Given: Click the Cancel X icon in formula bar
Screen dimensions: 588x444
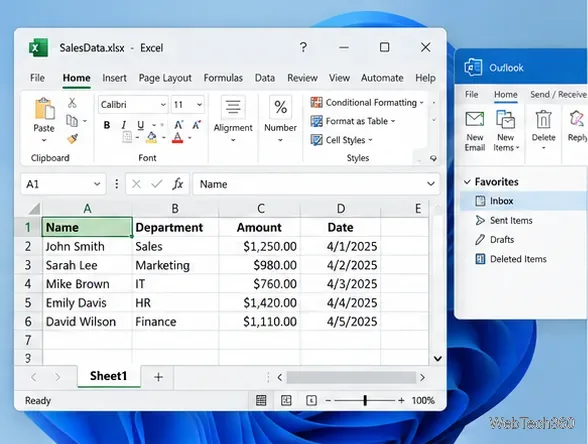Looking at the screenshot, I should (136, 184).
